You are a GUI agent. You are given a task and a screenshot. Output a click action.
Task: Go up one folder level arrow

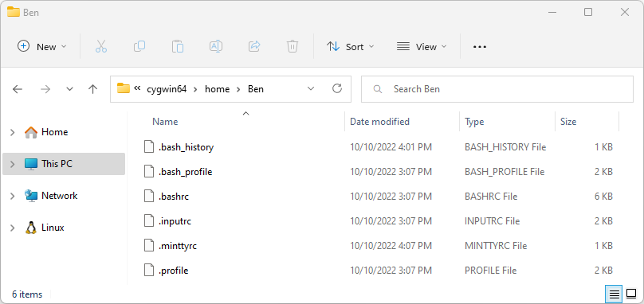(92, 89)
